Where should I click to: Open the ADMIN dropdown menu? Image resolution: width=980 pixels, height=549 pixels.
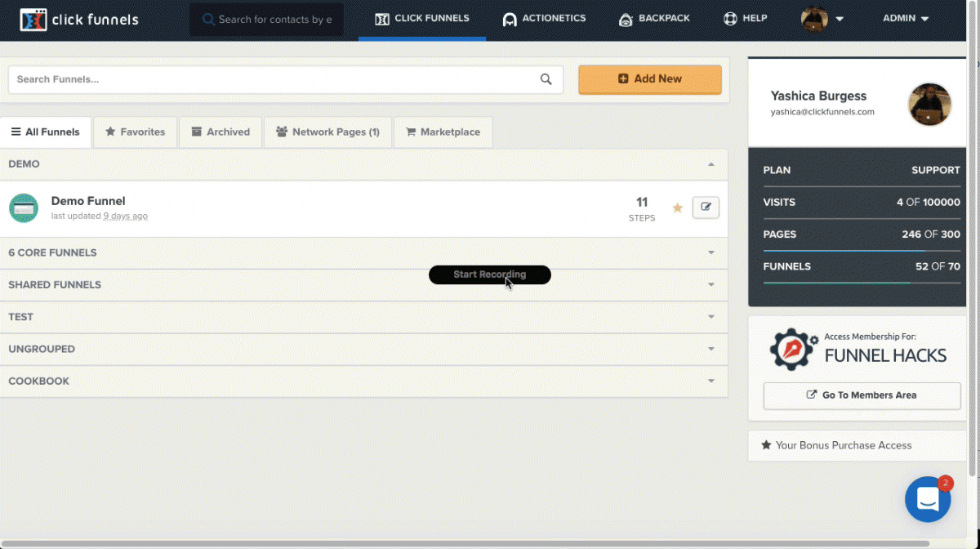tap(906, 19)
